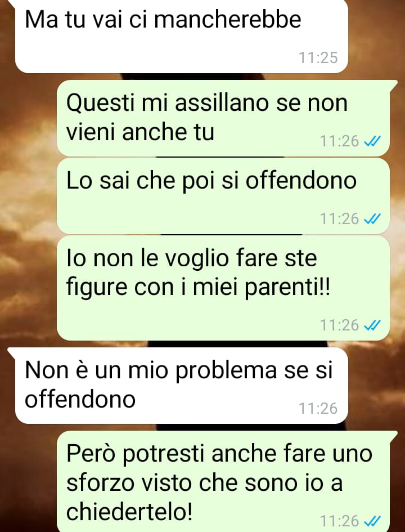Tap the 11:26 timestamp under 'miei parenti!!'

coord(339,325)
